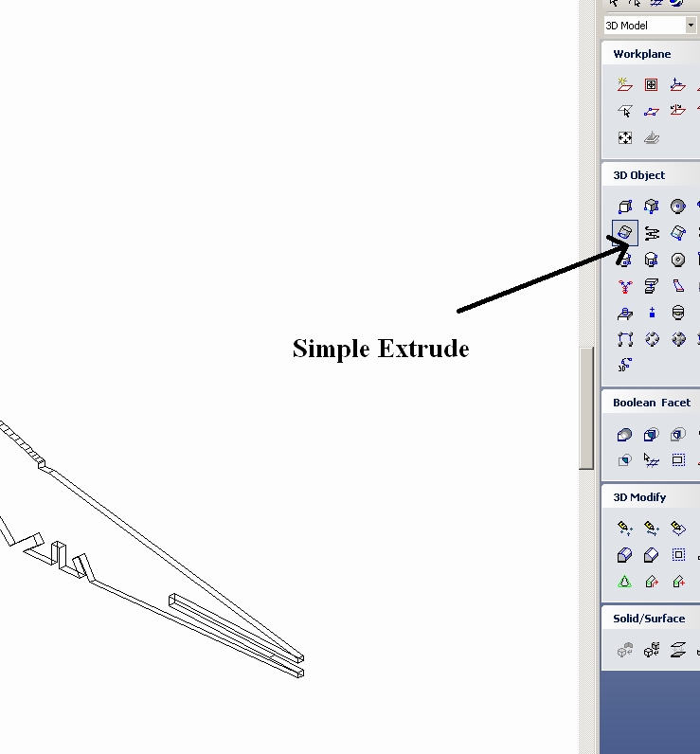
Task: Click the bottom-left icon in 3D Object panel
Action: (625, 365)
